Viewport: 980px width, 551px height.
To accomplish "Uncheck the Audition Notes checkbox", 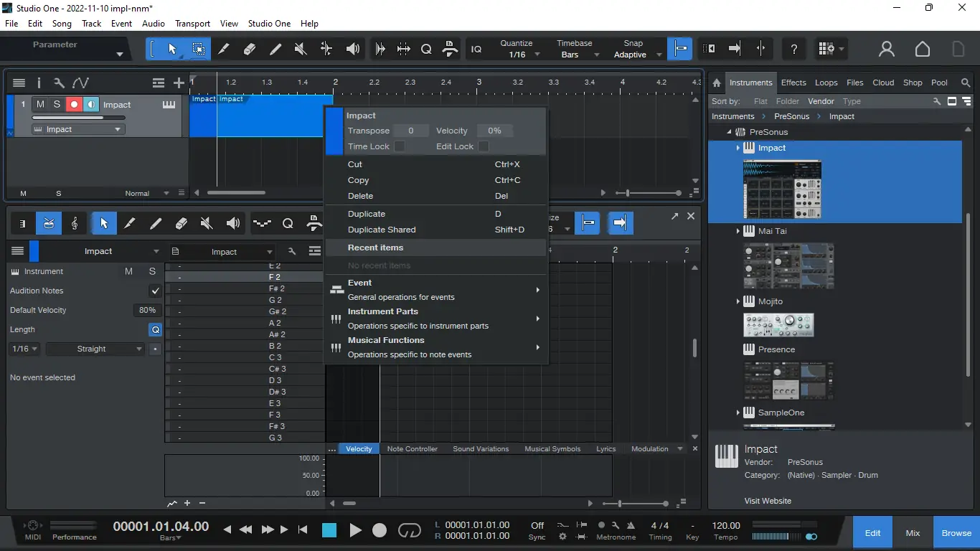I will (155, 291).
